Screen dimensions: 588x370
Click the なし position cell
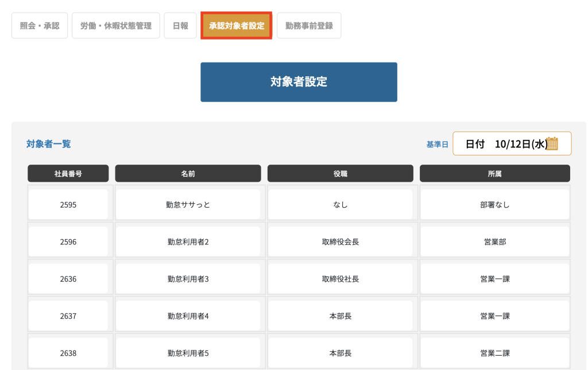(341, 204)
